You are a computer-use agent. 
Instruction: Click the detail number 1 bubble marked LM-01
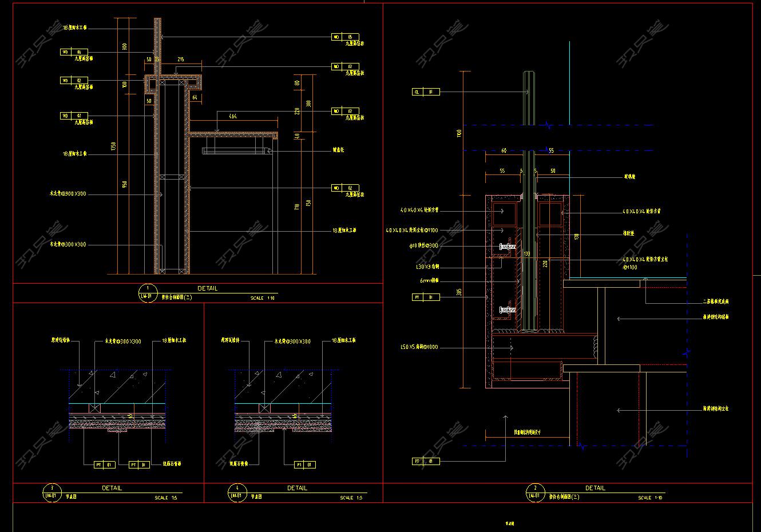pos(148,292)
